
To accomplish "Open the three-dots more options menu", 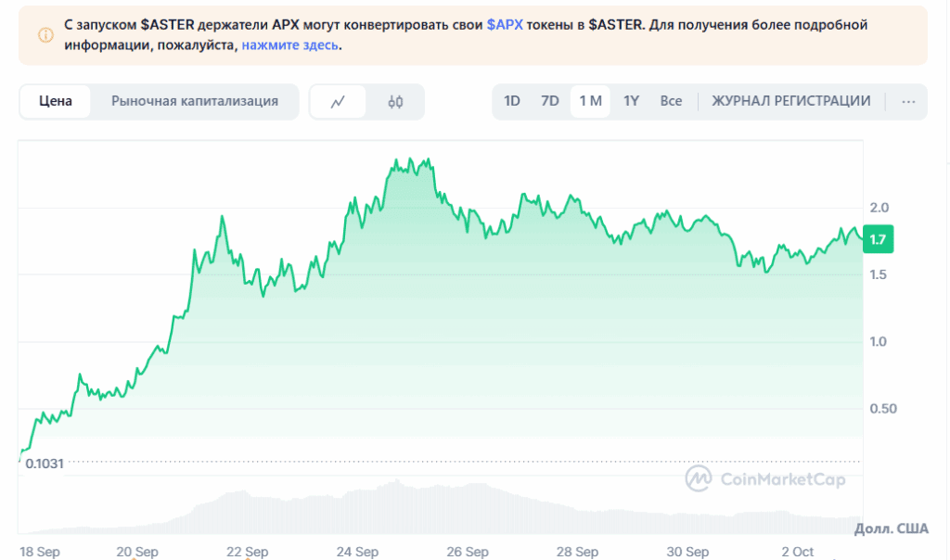I will pos(908,102).
